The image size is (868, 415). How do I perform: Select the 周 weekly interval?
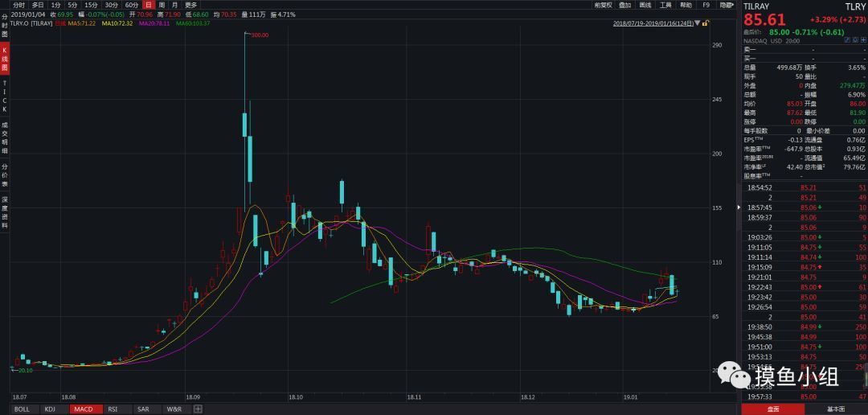pos(162,5)
